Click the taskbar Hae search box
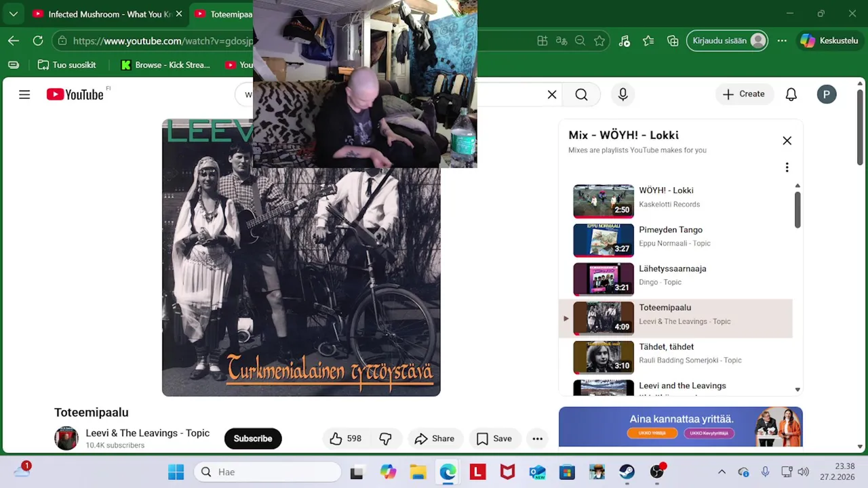 (x=268, y=472)
